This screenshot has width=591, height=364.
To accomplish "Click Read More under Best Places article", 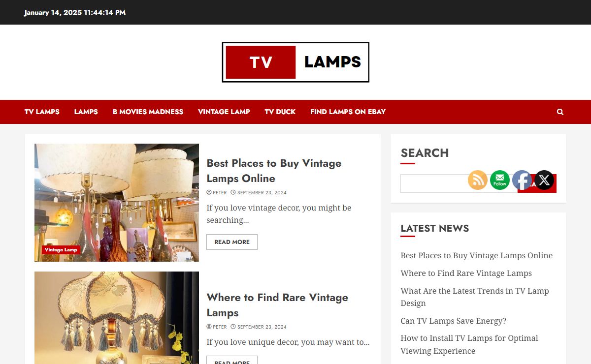I will pos(232,242).
